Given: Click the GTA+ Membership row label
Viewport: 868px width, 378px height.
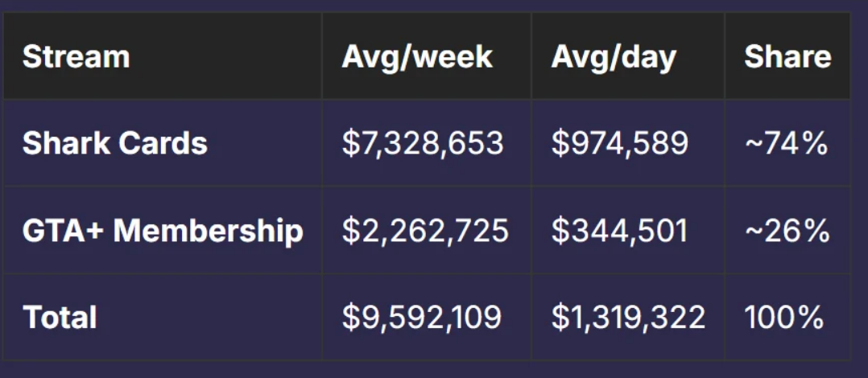Looking at the screenshot, I should click(163, 231).
